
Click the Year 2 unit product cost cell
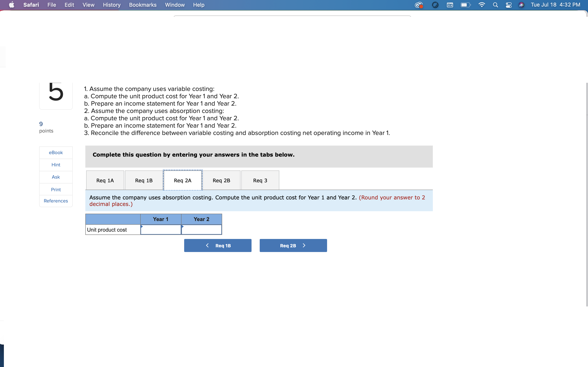pos(202,230)
